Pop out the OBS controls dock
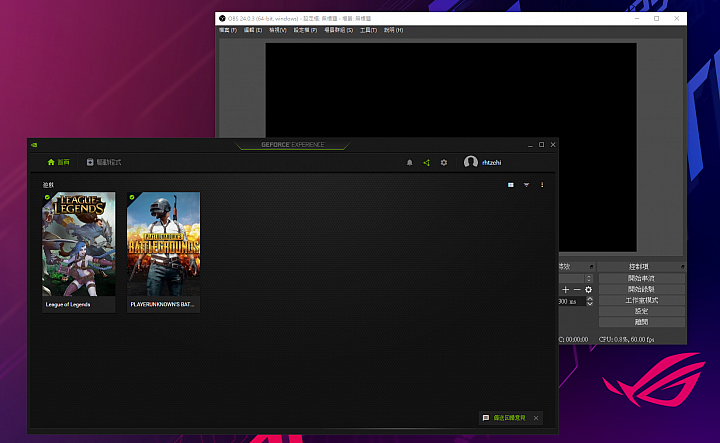 point(682,267)
